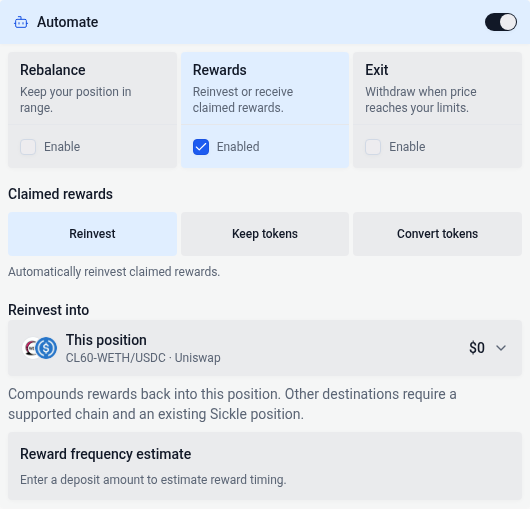Click 'Enter a deposit amount to estimate' text
The width and height of the screenshot is (530, 509).
coord(114,480)
